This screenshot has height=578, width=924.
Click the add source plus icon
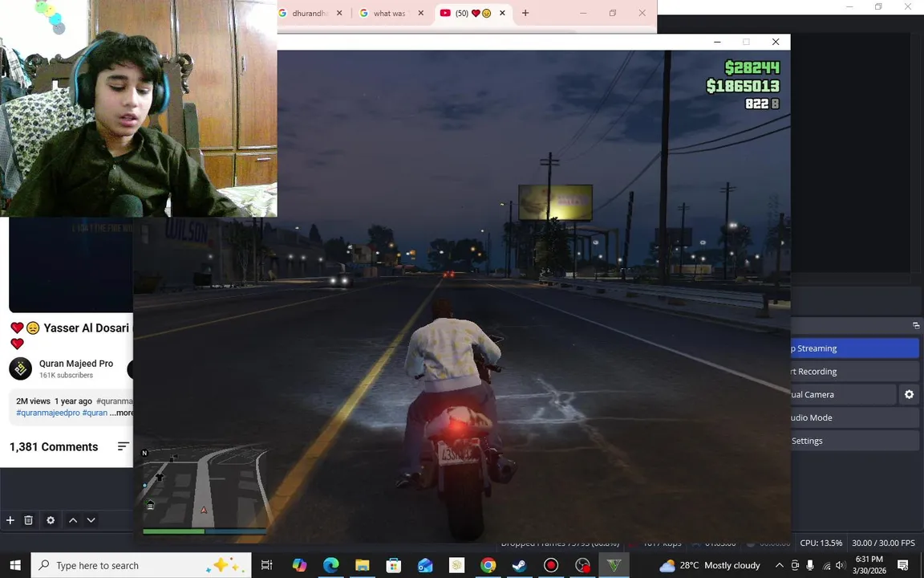coord(10,520)
